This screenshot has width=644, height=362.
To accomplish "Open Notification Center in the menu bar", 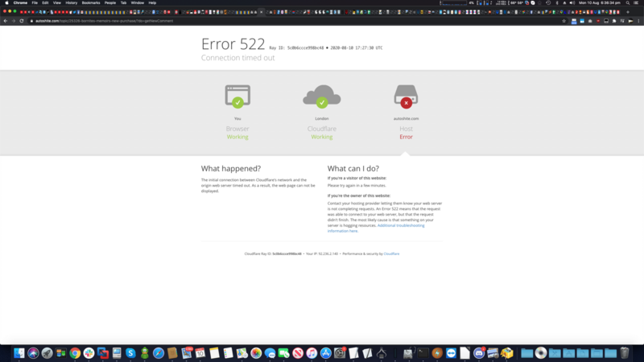I will 636,3.
